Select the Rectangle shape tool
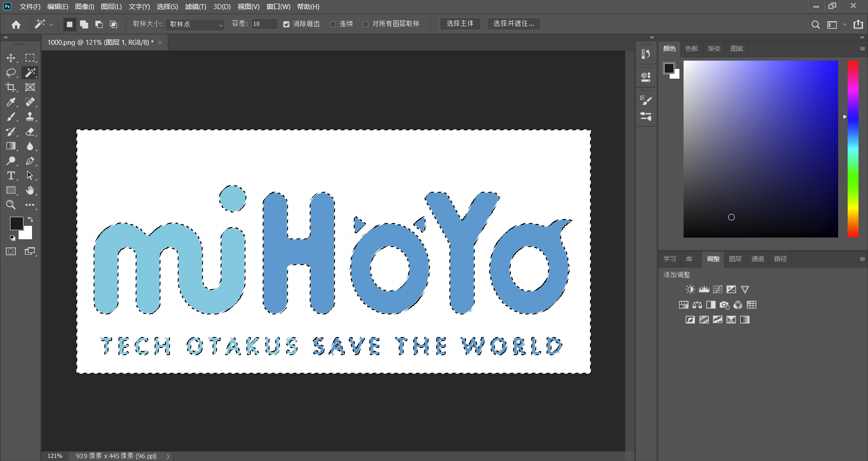The height and width of the screenshot is (461, 868). [11, 190]
